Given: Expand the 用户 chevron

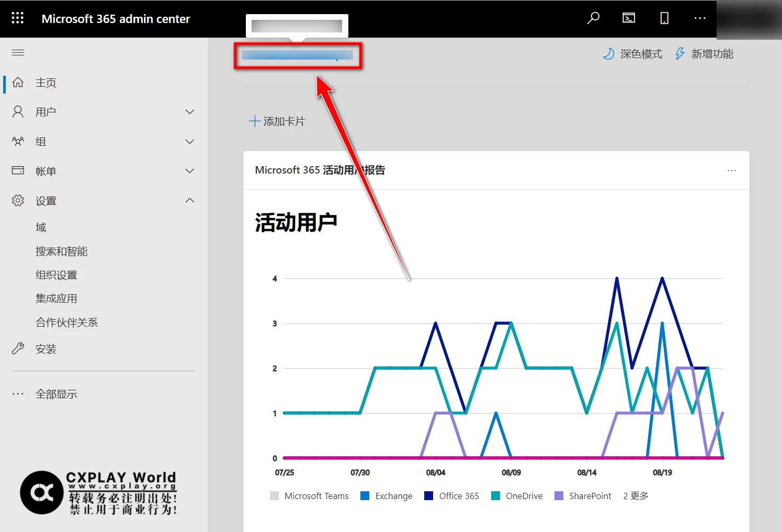Looking at the screenshot, I should pos(190,112).
